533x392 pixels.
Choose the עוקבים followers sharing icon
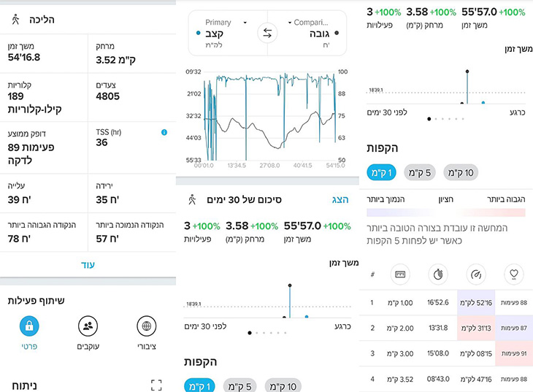pos(88,326)
